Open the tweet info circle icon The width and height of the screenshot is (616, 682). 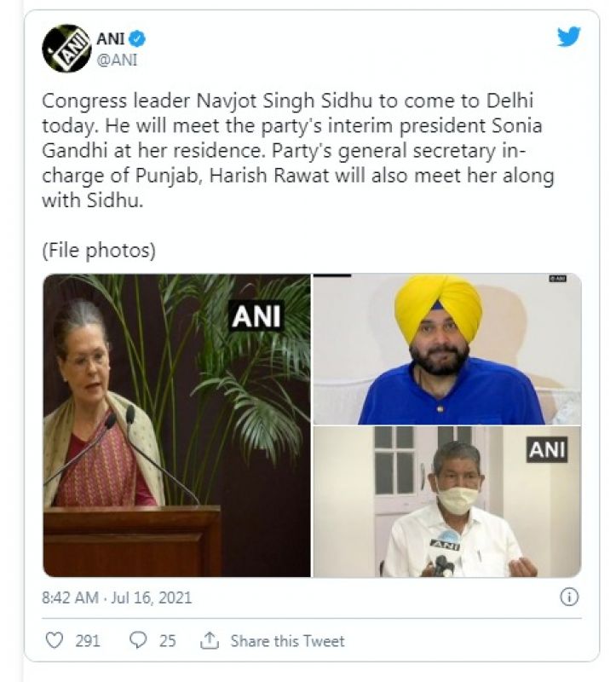coord(569,597)
